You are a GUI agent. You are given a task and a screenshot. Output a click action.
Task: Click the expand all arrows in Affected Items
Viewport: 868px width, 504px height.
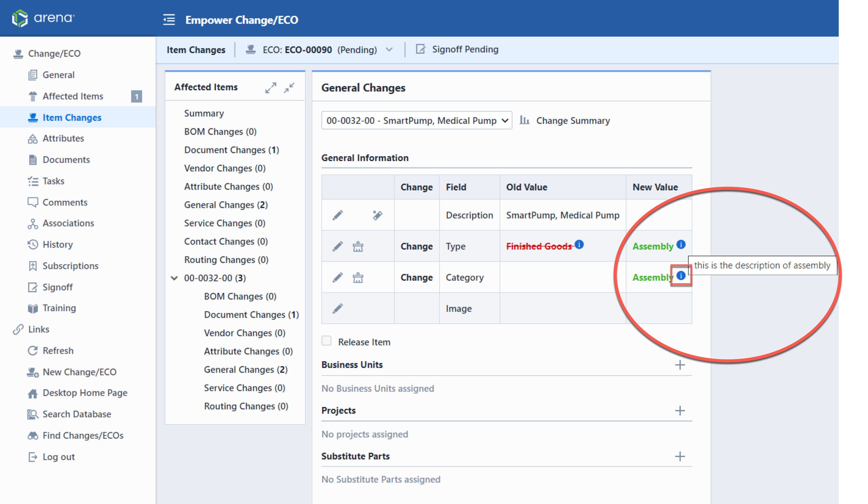pyautogui.click(x=271, y=88)
